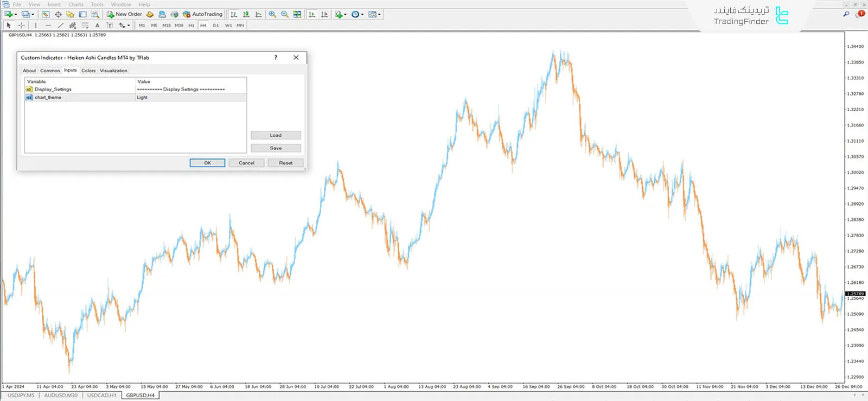Select the Draw Trendline tool
The height and width of the screenshot is (401, 868).
click(60, 26)
